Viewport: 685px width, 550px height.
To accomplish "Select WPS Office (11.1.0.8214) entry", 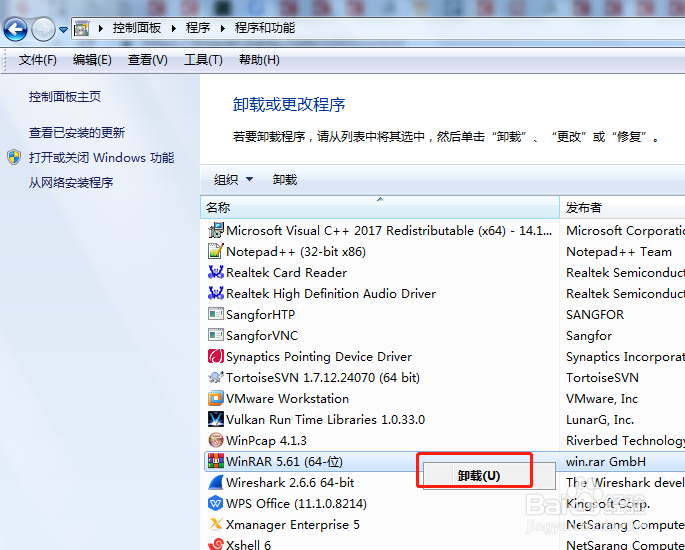I will point(296,503).
